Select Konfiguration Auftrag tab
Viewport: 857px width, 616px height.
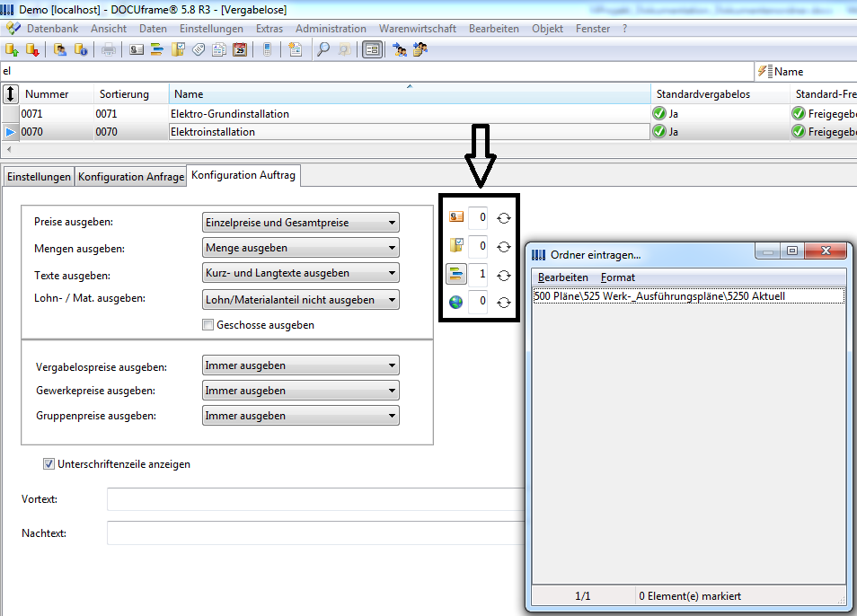[x=243, y=175]
